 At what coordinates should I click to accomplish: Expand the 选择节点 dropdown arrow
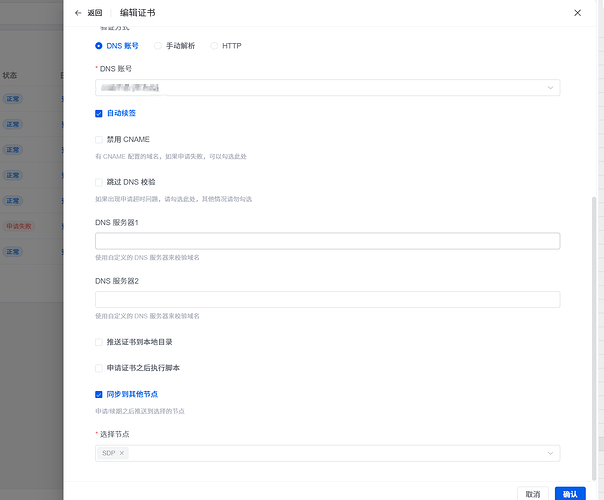point(550,453)
